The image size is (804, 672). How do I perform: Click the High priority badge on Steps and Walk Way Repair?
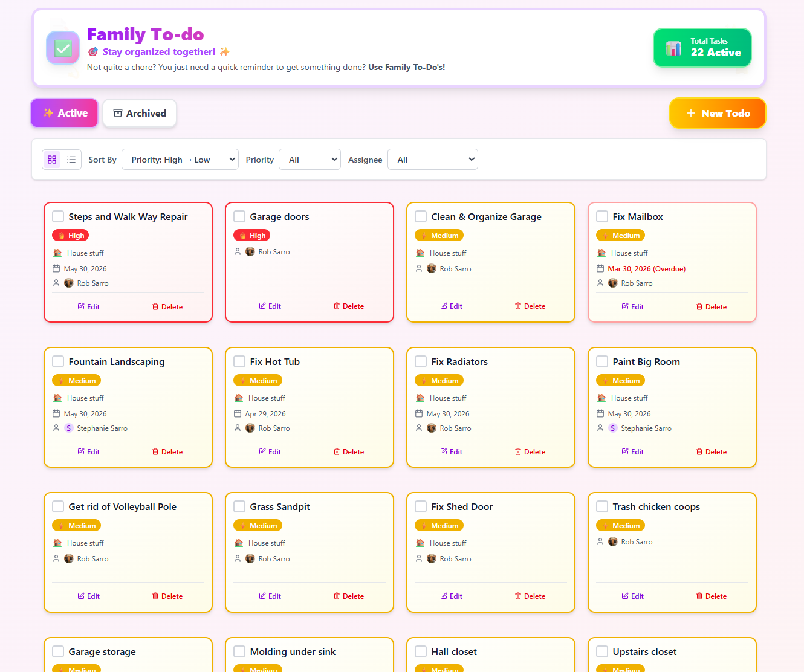click(70, 235)
